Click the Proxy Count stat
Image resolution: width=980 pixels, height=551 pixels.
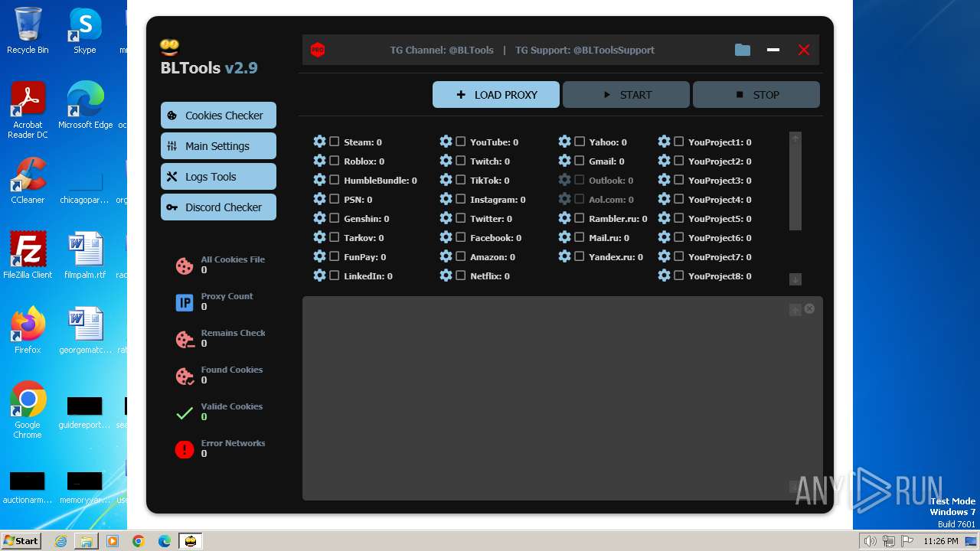tap(214, 302)
